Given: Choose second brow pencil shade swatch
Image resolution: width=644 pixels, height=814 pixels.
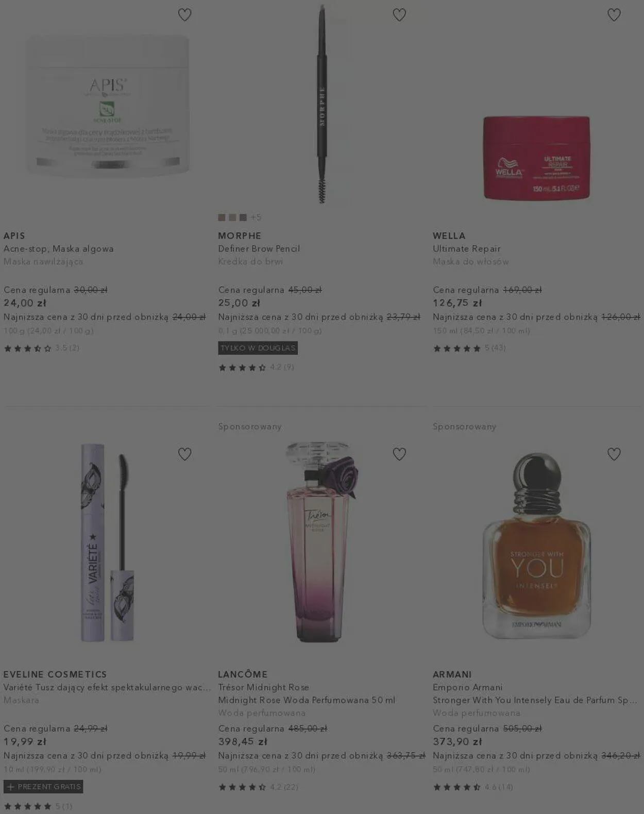Looking at the screenshot, I should pos(232,217).
